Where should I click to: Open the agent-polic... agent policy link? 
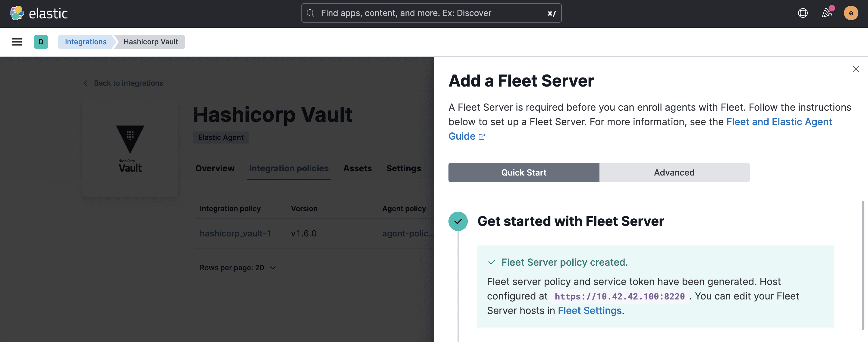(x=408, y=233)
